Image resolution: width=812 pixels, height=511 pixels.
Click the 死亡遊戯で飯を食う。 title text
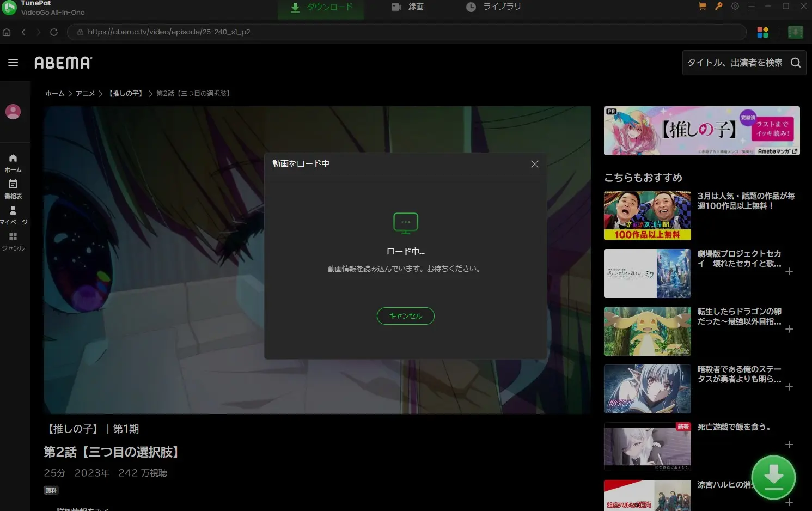pyautogui.click(x=735, y=427)
